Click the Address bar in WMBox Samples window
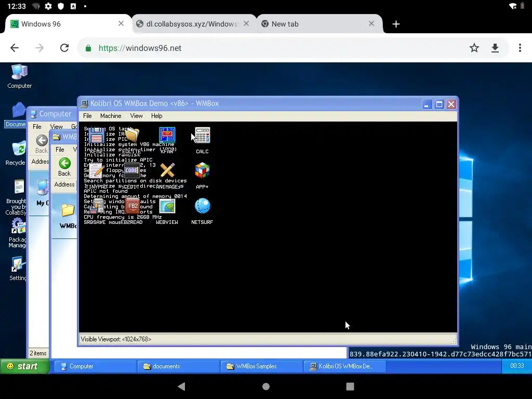 click(x=64, y=184)
